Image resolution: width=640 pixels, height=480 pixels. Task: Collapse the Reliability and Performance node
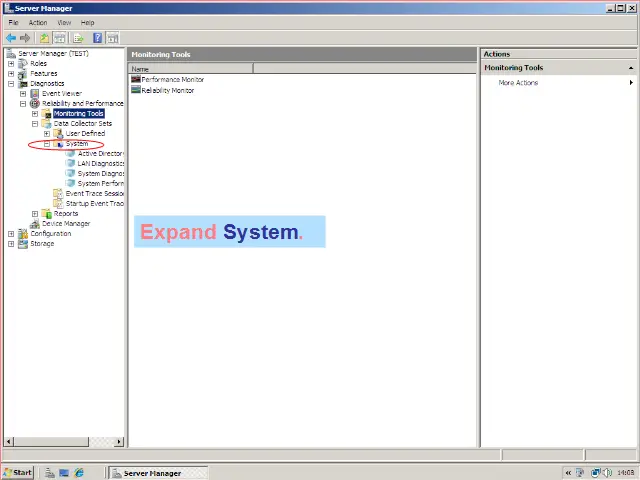pyautogui.click(x=23, y=104)
